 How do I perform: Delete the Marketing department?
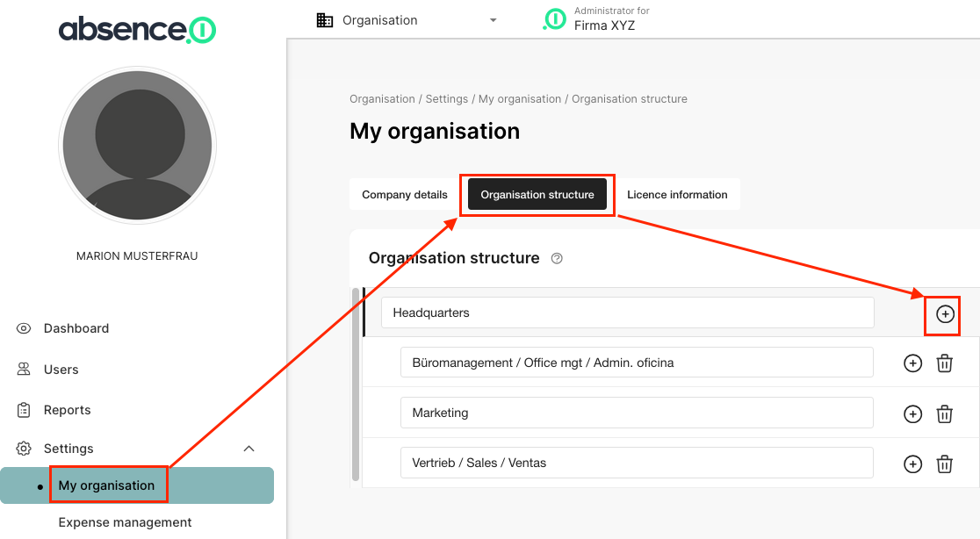[x=944, y=413]
